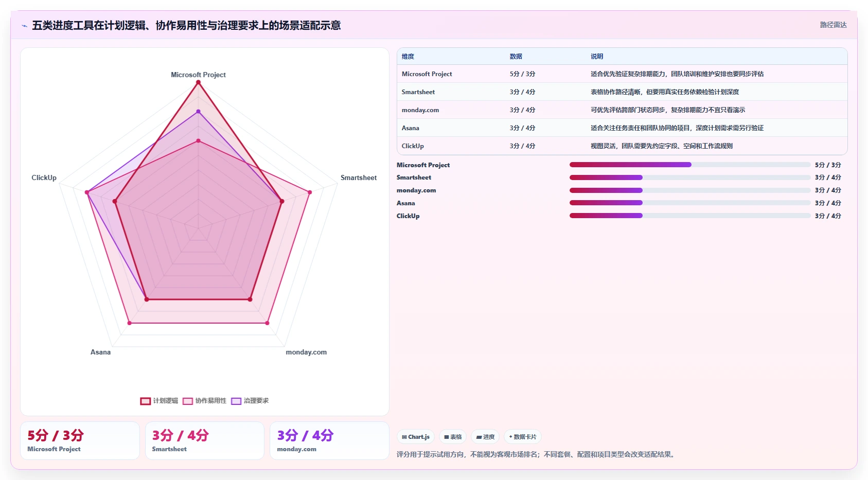Click the outer pink point near monday.com axis

click(x=267, y=323)
